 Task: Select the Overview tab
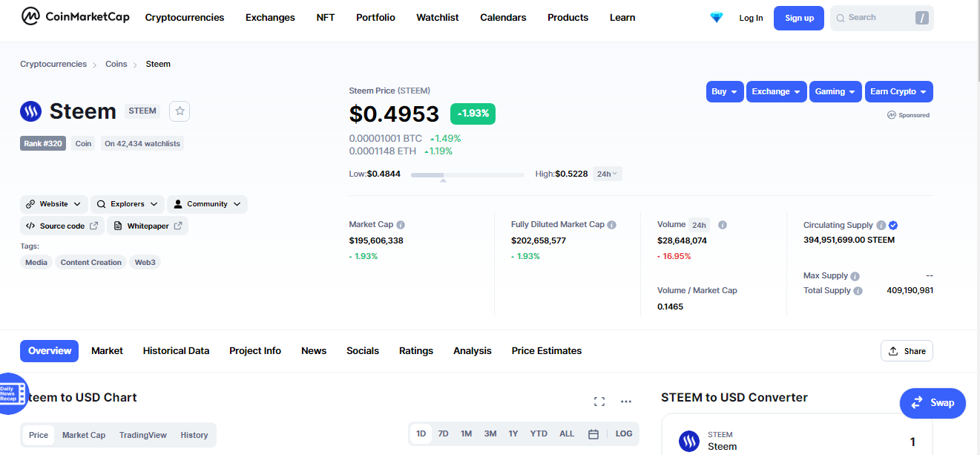coord(50,350)
